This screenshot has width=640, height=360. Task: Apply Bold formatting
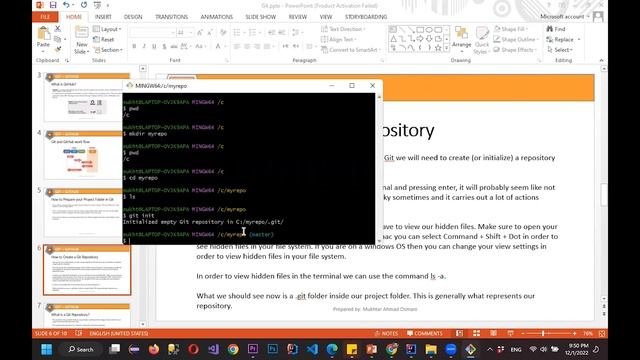tap(134, 47)
